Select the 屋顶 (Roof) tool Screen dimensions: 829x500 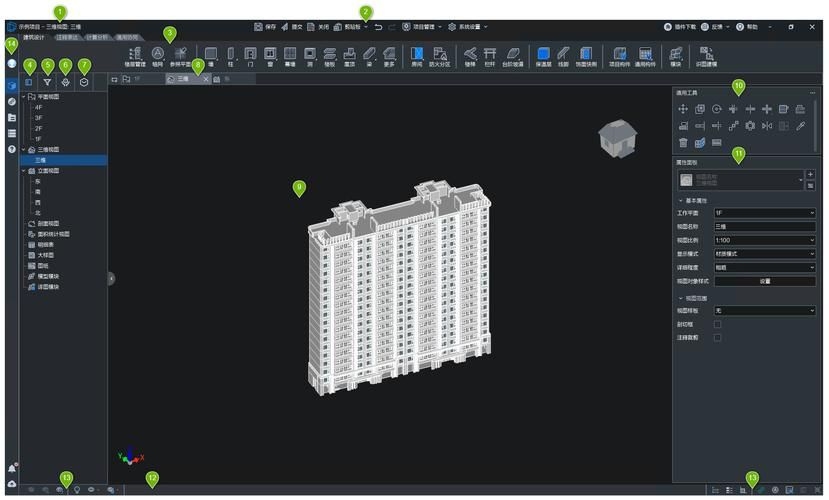[349, 55]
